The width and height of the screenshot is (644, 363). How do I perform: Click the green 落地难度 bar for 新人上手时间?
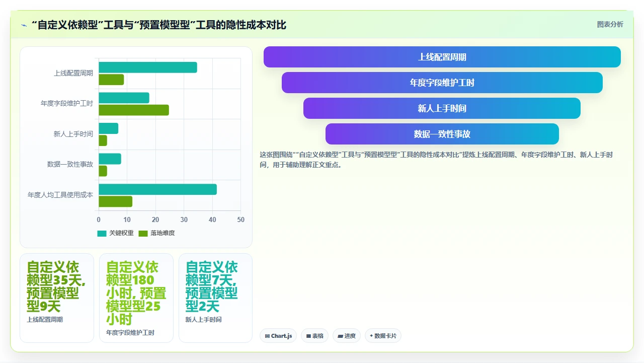point(103,140)
